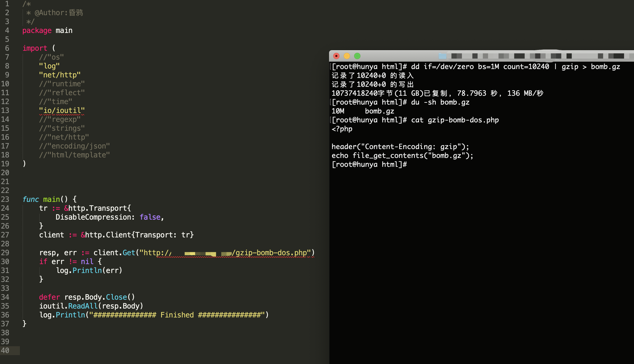Click the Content-Encoding header line in terminal
The image size is (634, 364).
[x=400, y=147]
